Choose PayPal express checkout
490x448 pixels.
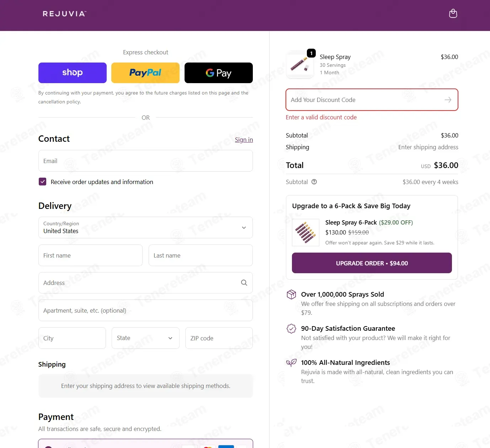coord(145,73)
